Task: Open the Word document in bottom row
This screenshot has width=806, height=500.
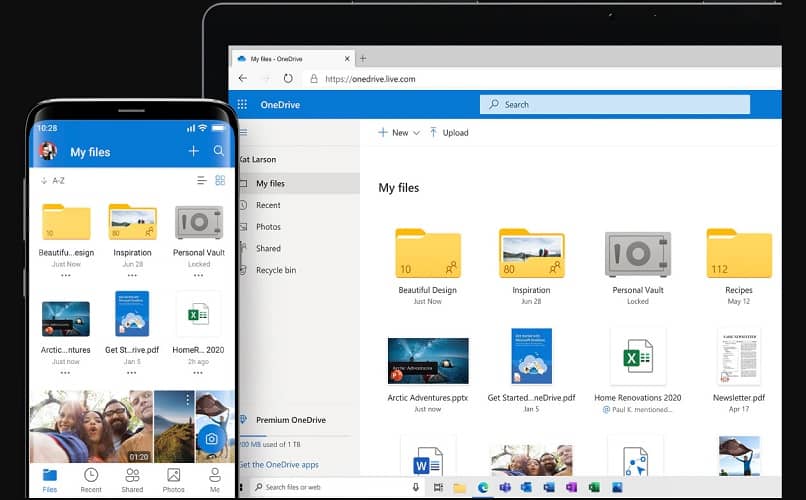Action: [428, 456]
